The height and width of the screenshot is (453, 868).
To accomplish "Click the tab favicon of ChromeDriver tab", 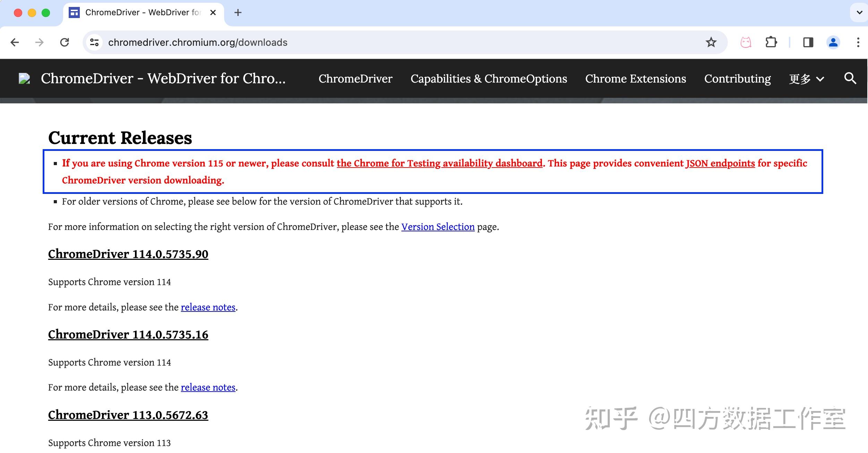I will pyautogui.click(x=74, y=12).
